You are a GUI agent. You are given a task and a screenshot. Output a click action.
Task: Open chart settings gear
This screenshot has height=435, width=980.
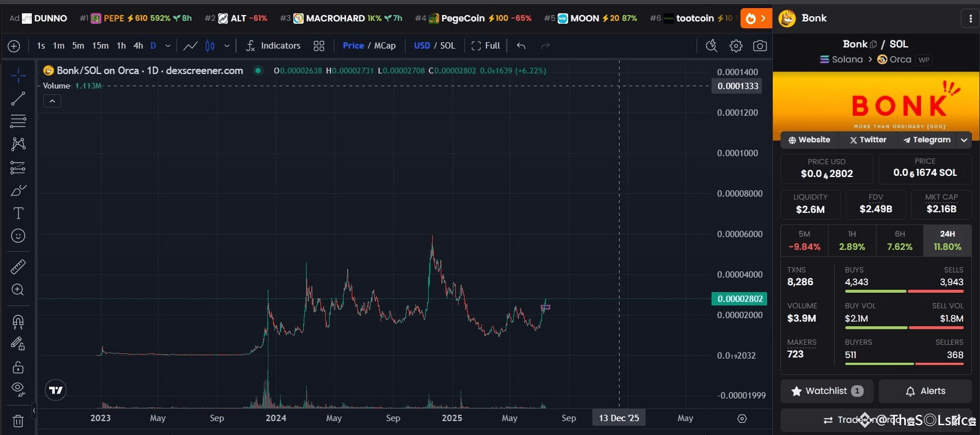[736, 46]
